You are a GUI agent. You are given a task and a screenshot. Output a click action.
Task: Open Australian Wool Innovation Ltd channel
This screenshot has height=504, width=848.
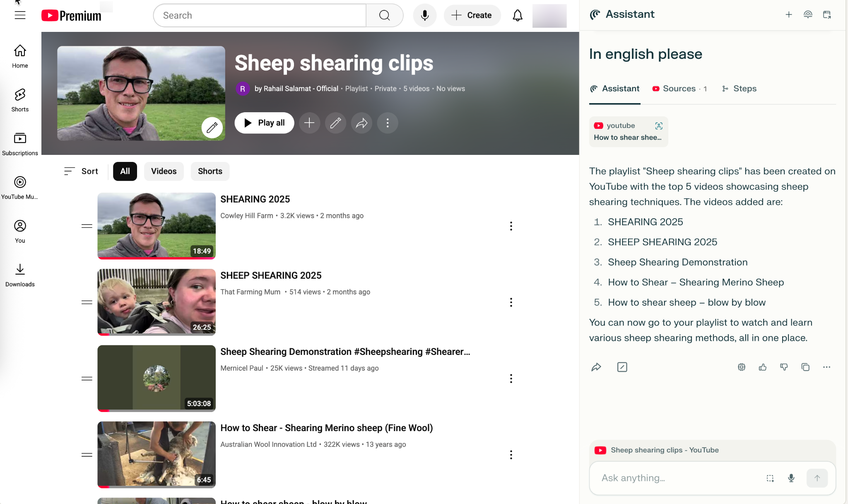tap(268, 444)
